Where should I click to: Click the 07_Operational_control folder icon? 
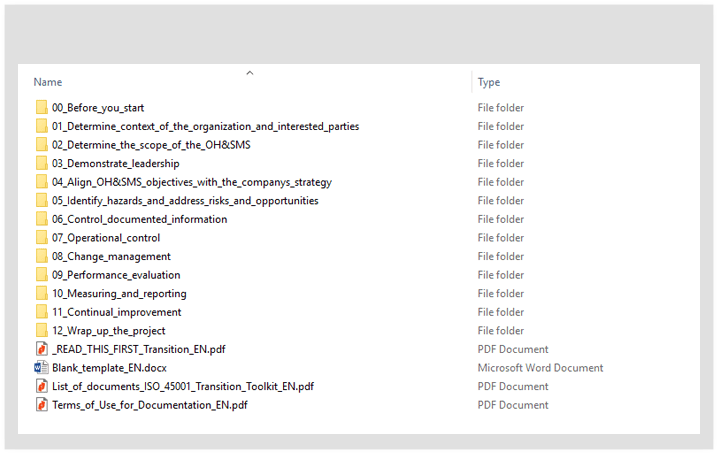click(x=41, y=238)
